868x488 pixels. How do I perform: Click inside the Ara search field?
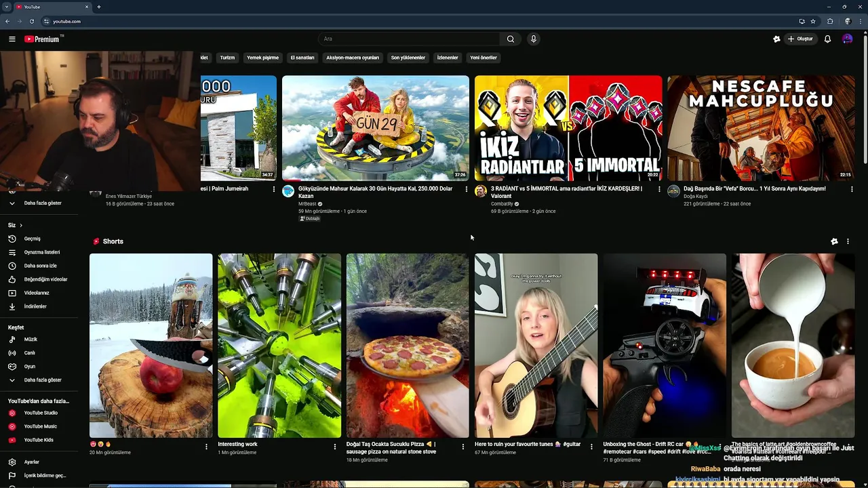click(409, 39)
